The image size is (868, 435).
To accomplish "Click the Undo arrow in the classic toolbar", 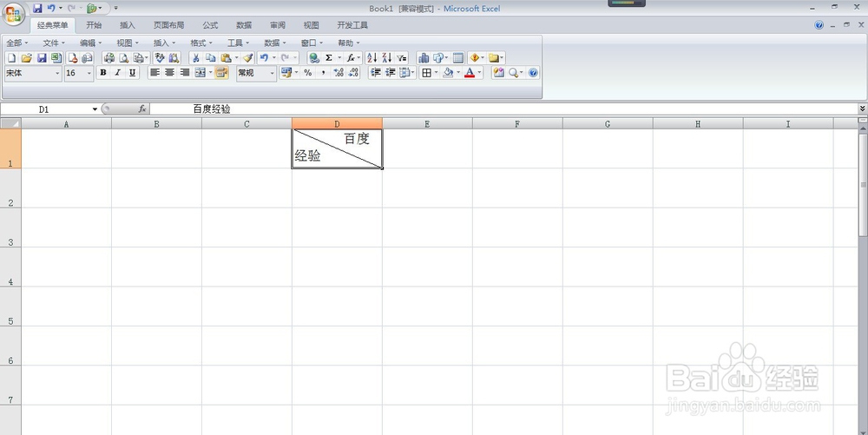I will tap(264, 57).
